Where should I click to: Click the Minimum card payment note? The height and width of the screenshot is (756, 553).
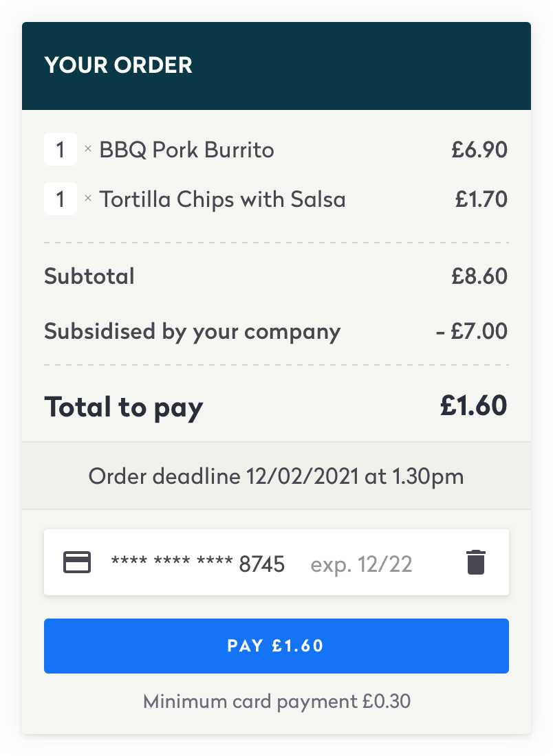click(276, 702)
